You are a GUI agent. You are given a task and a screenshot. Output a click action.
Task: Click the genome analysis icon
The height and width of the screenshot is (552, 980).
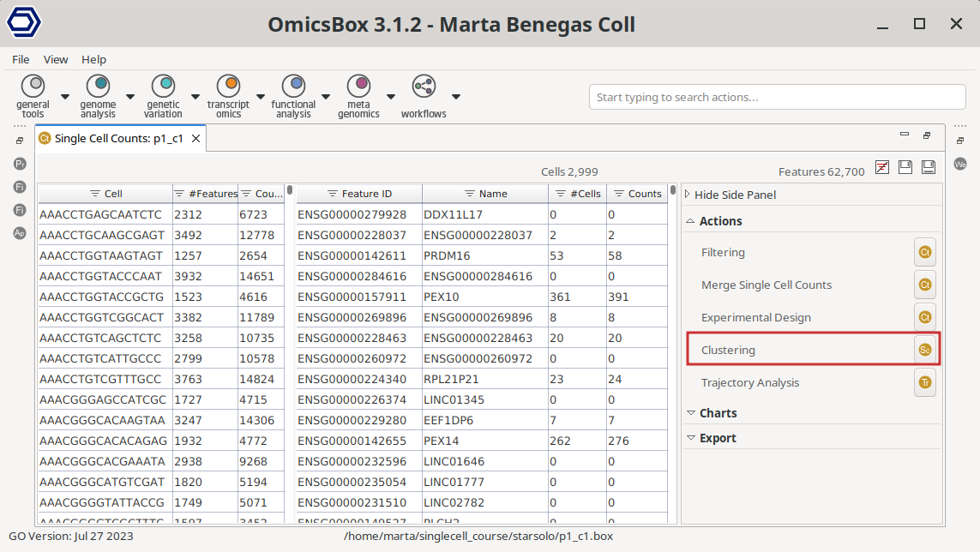(x=99, y=86)
